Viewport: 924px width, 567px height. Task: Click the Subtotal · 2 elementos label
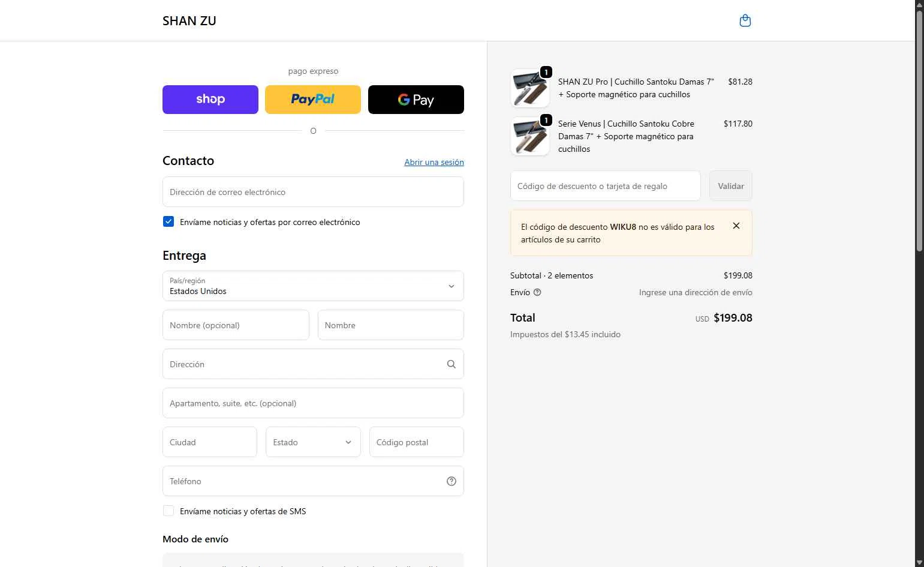[552, 276]
